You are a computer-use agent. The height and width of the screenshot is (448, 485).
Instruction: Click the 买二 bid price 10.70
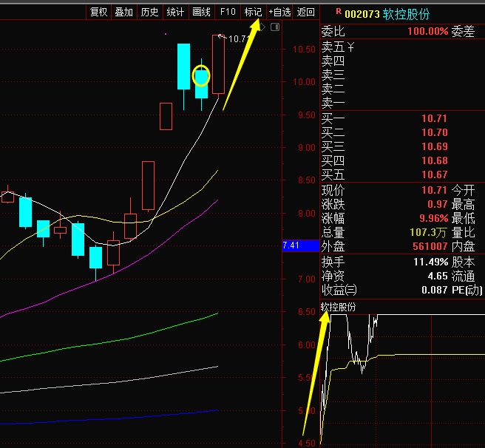434,132
